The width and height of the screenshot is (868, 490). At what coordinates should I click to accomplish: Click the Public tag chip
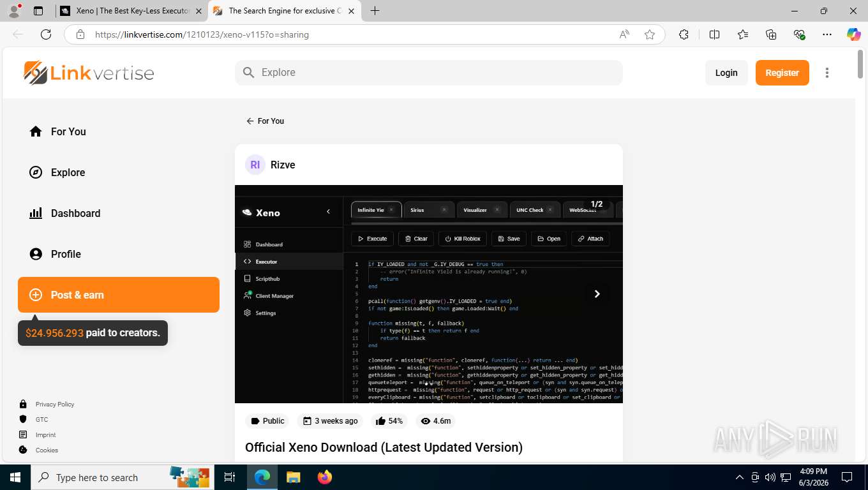click(267, 421)
